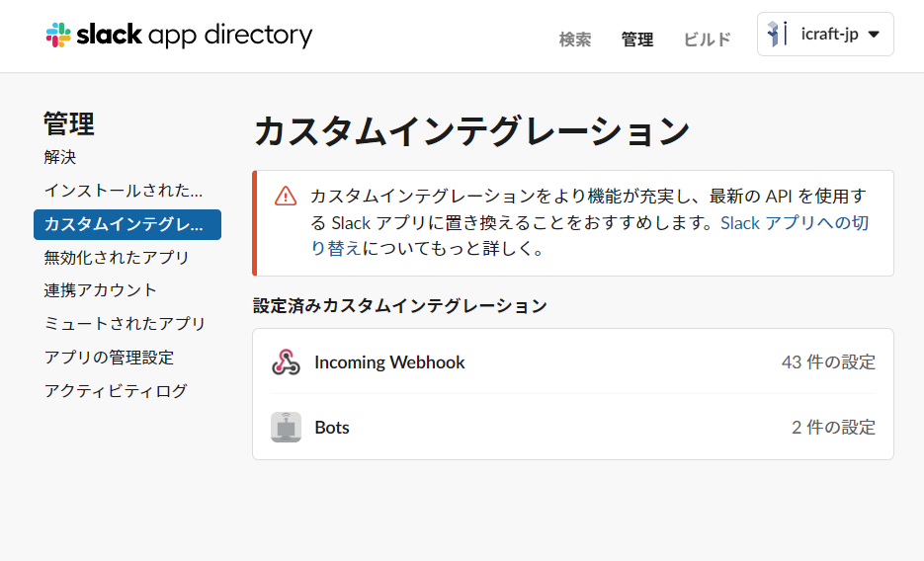
Task: Open the Incoming Webhook integration row
Action: (573, 362)
